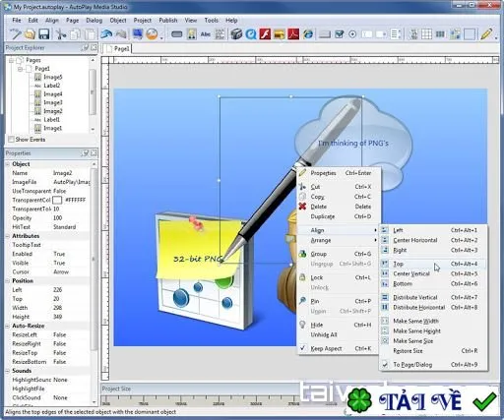Viewport: 504px width, 420px height.
Task: Click the Name field value Image2
Action: coord(63,173)
